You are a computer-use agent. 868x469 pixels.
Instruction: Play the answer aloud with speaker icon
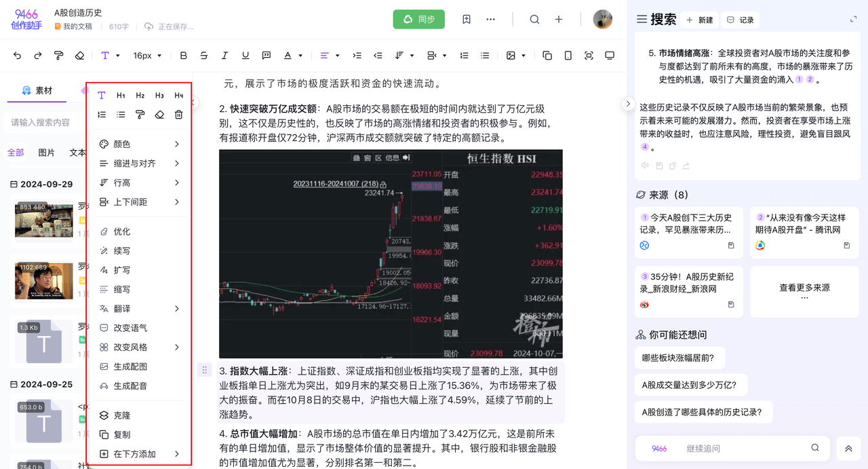[x=645, y=166]
